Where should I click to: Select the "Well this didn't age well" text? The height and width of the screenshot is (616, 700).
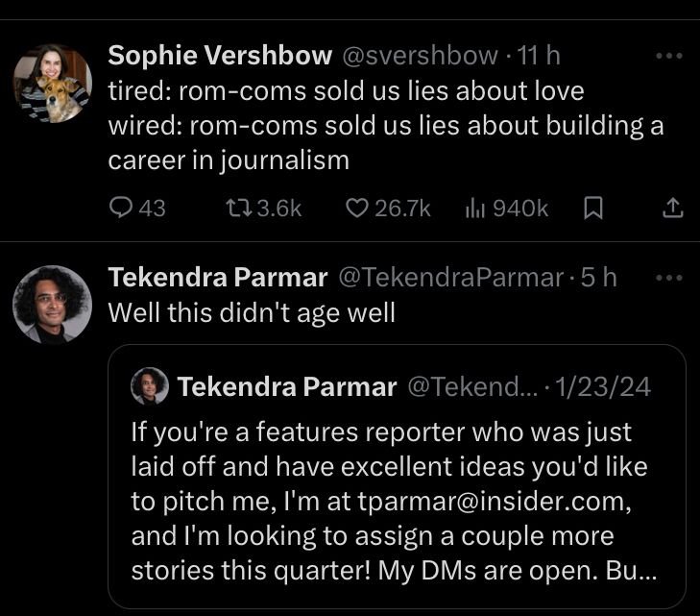(252, 313)
